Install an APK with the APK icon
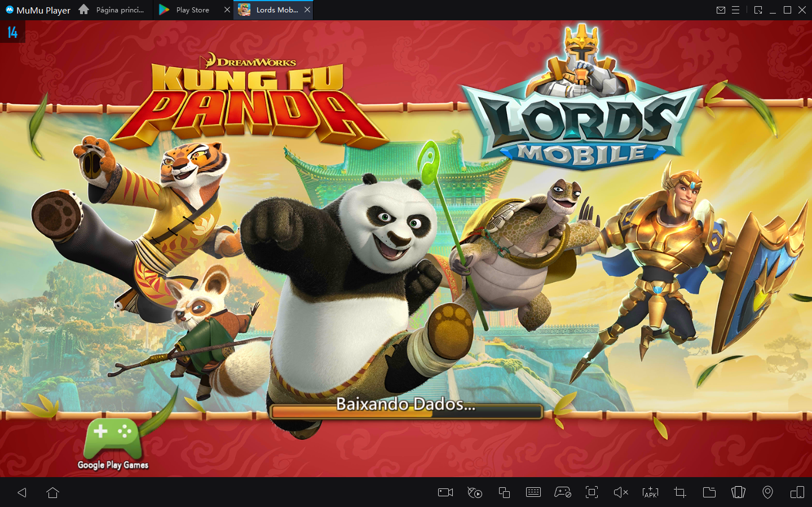 (x=650, y=492)
